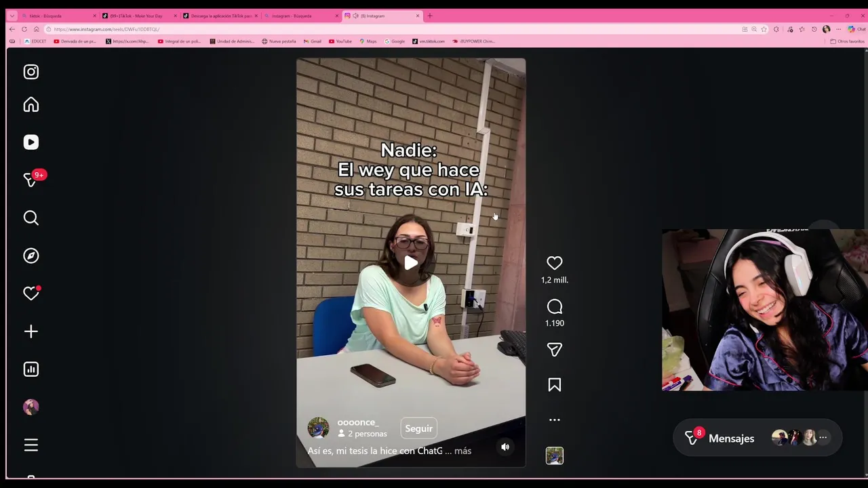Select the active "(8) Instagram" tab

[382, 16]
